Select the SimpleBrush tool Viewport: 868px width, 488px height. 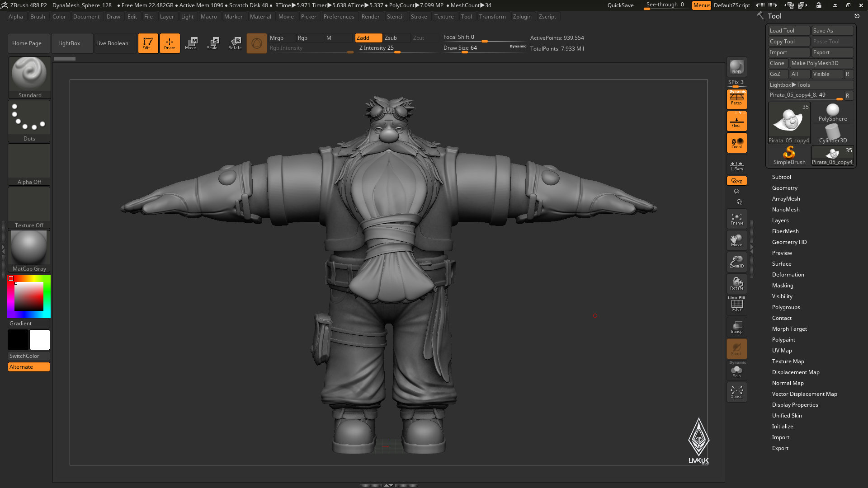pyautogui.click(x=789, y=155)
